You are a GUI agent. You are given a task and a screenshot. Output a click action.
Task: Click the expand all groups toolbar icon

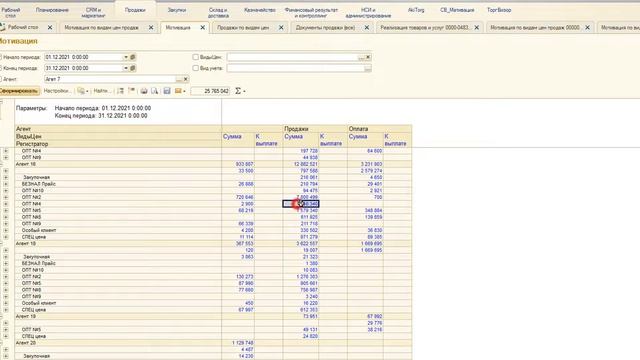[x=121, y=91]
